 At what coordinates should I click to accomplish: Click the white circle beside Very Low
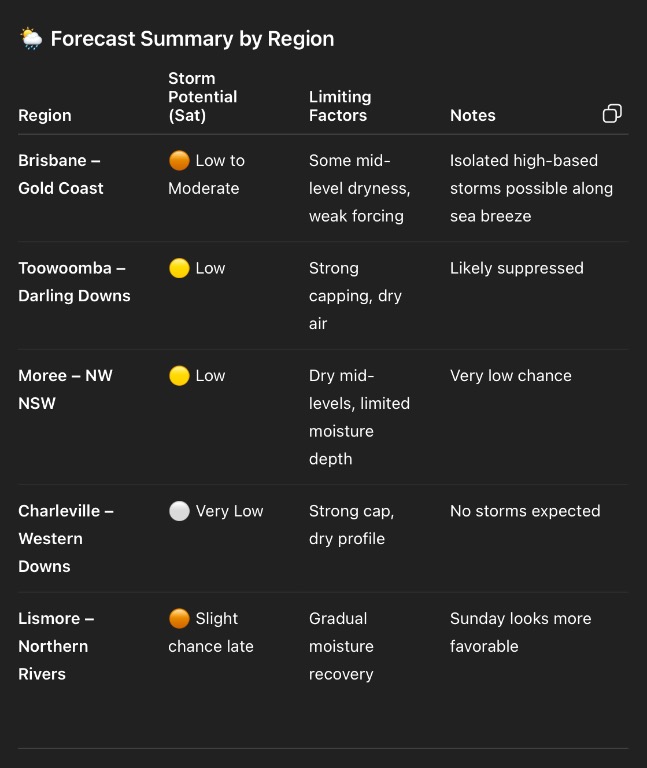pos(179,511)
